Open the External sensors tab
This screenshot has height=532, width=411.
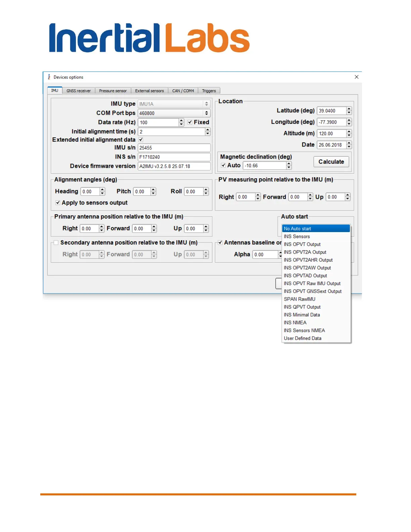click(149, 91)
